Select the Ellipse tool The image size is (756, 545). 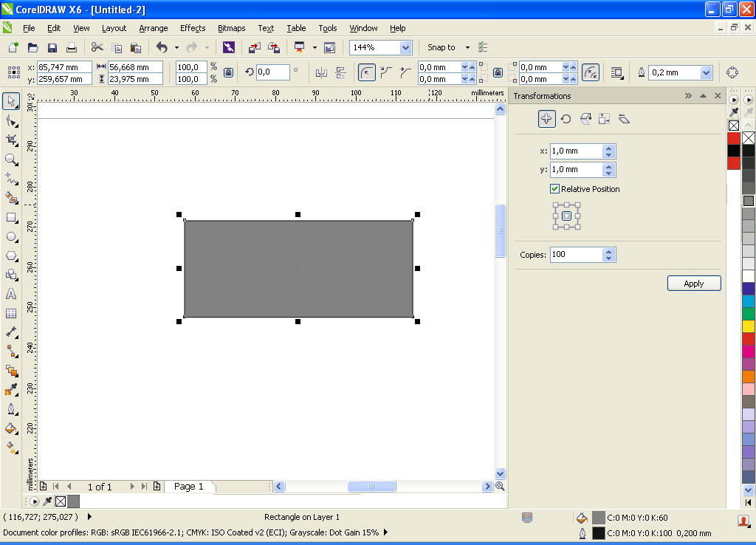tap(11, 237)
